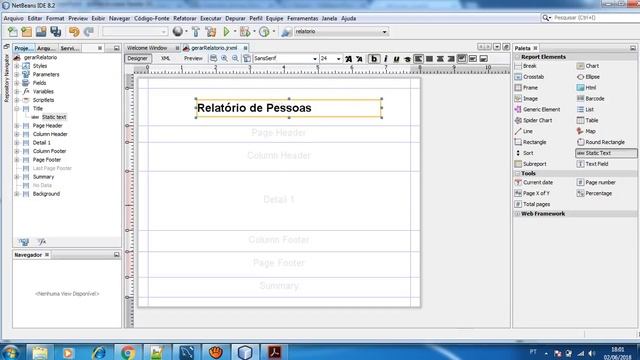The height and width of the screenshot is (360, 640).
Task: Click the Redo toolbar icon
Action: click(x=89, y=32)
